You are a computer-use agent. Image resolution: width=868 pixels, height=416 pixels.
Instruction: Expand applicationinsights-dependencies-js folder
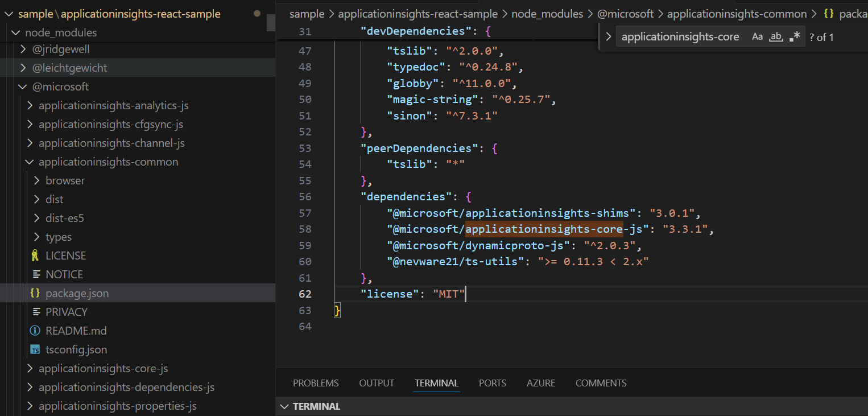pos(30,387)
